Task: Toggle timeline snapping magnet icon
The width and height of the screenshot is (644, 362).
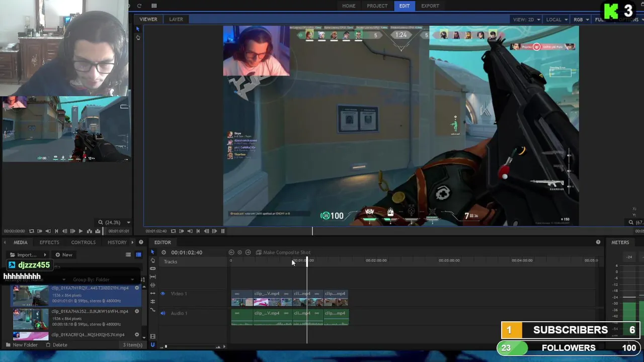Action: coord(153,345)
